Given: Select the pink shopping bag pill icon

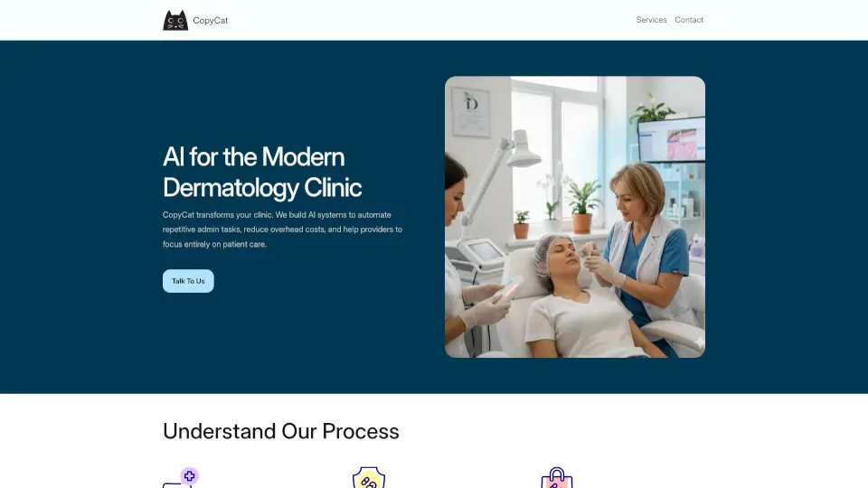Looking at the screenshot, I should (557, 478).
